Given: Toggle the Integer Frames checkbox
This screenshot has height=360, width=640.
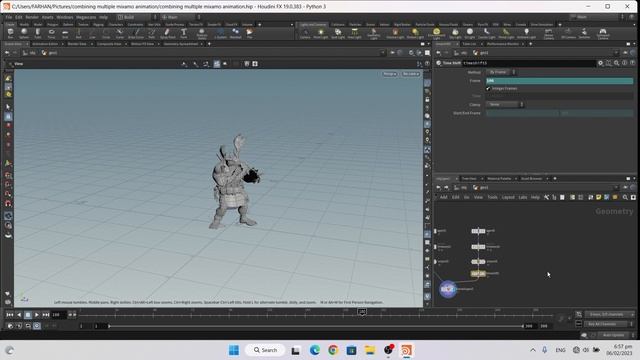Looking at the screenshot, I should point(488,89).
